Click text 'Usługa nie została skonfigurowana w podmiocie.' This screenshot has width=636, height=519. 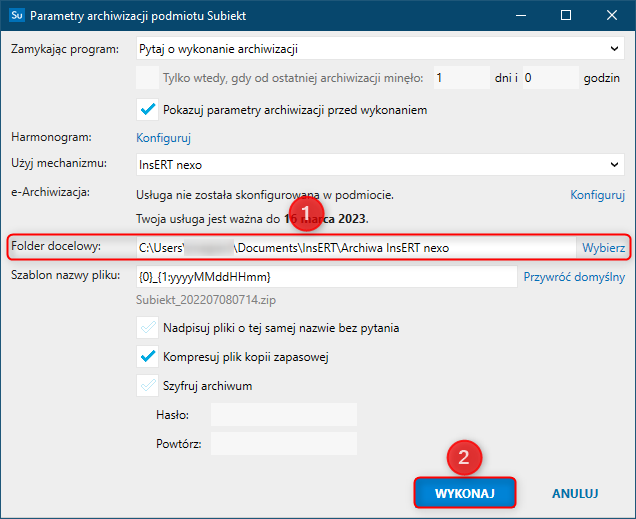pyautogui.click(x=265, y=195)
